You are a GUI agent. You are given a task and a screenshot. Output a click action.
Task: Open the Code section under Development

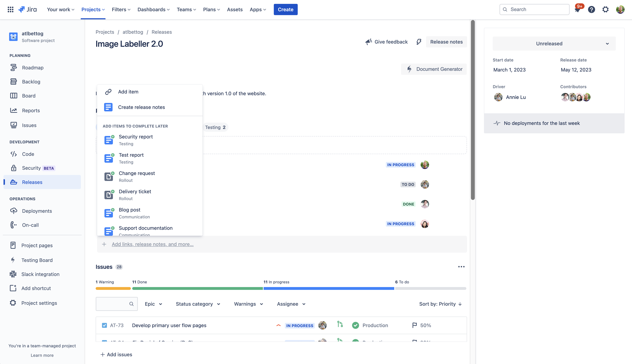[x=14, y=154]
